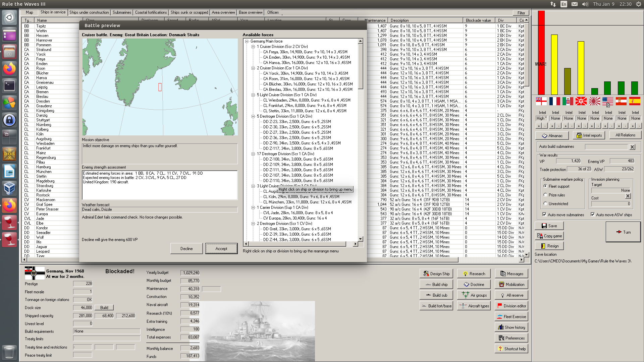
Task: Decline the cruiser battle
Action: (x=186, y=249)
